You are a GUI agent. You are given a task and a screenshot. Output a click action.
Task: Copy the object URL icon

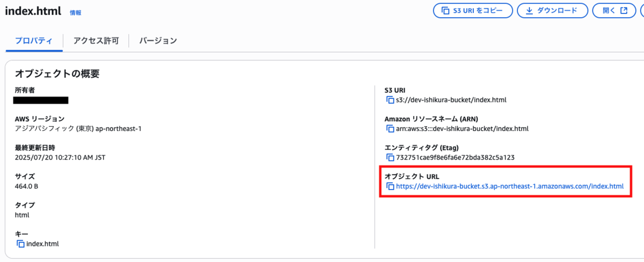390,187
